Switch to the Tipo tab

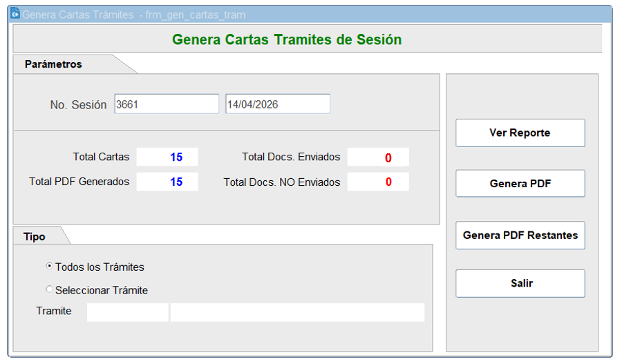pos(35,236)
